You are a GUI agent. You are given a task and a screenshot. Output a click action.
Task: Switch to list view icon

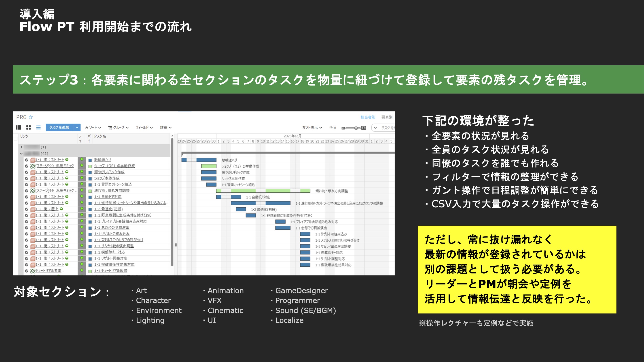[x=38, y=127]
